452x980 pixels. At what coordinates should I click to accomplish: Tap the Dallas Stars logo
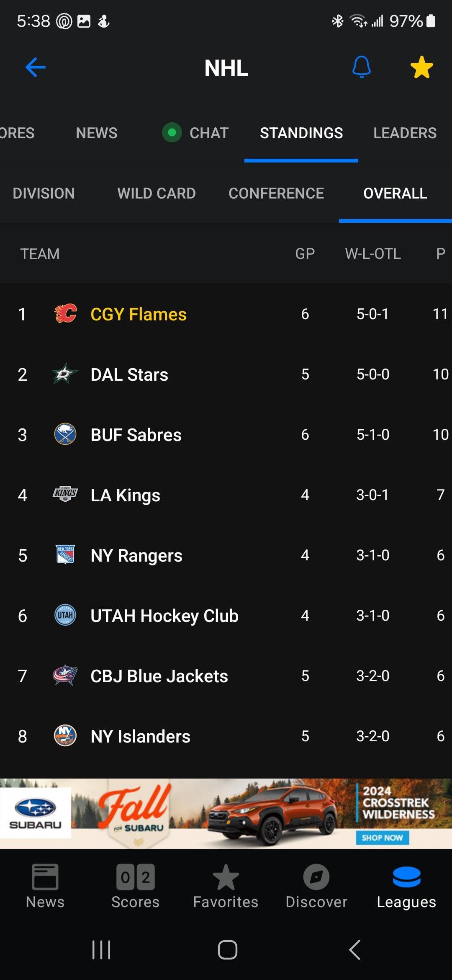click(x=65, y=374)
